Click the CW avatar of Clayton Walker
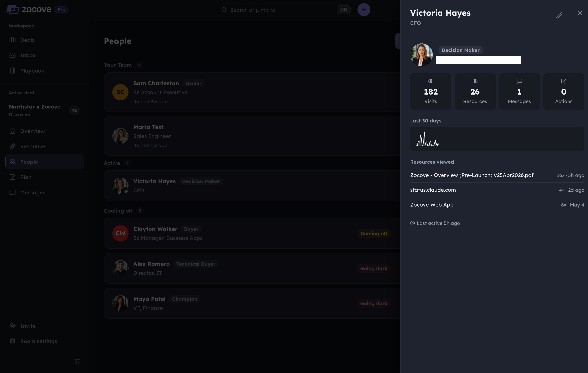 pos(120,233)
